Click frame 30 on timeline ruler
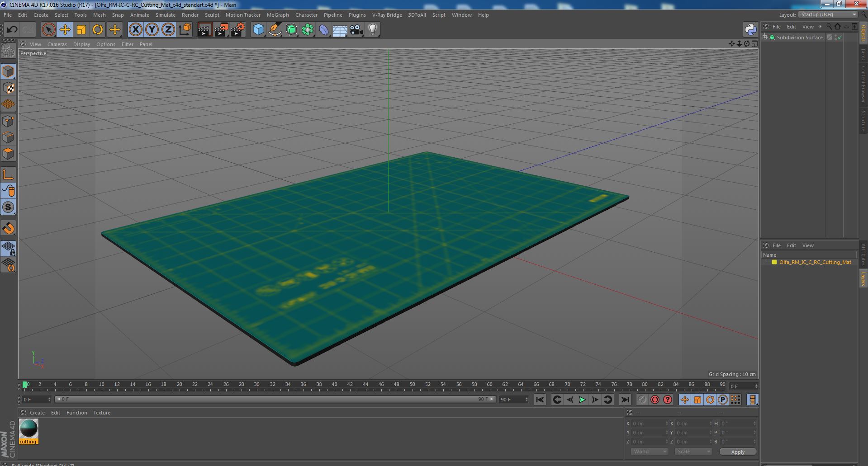The image size is (868, 466). point(256,385)
